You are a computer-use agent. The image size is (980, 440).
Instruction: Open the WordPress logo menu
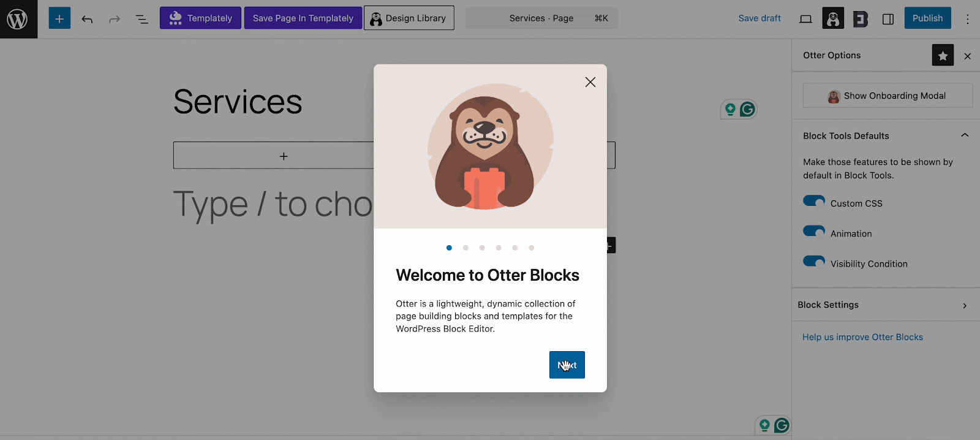click(x=18, y=19)
